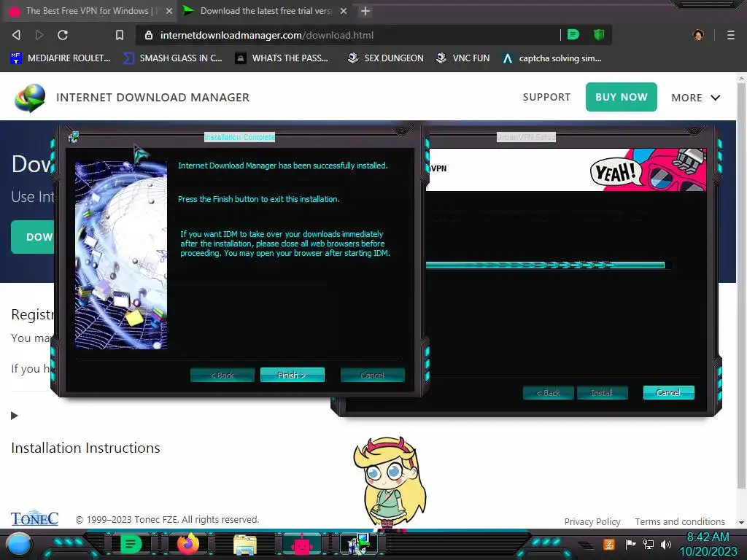Viewport: 747px width, 560px height.
Task: Expand the disclosure triangle above Installation Instructions
Action: click(x=15, y=416)
